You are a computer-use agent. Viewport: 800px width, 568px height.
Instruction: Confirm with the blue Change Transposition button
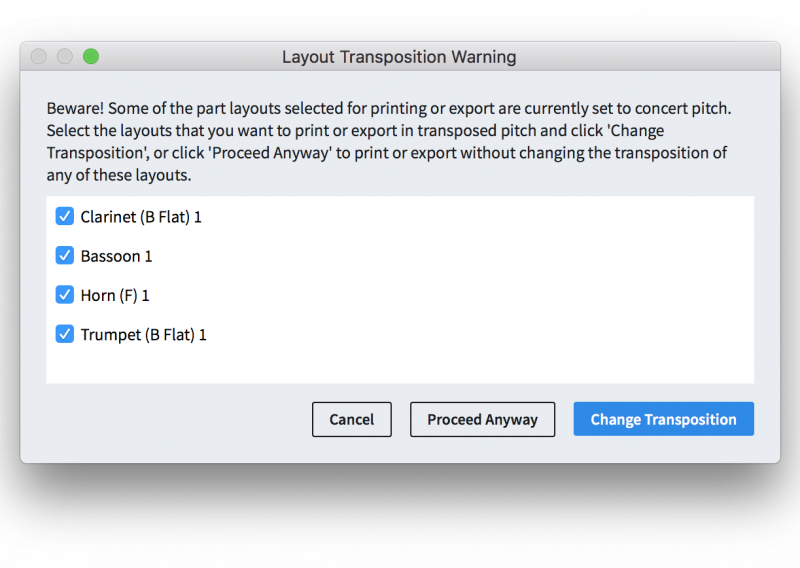click(x=663, y=419)
